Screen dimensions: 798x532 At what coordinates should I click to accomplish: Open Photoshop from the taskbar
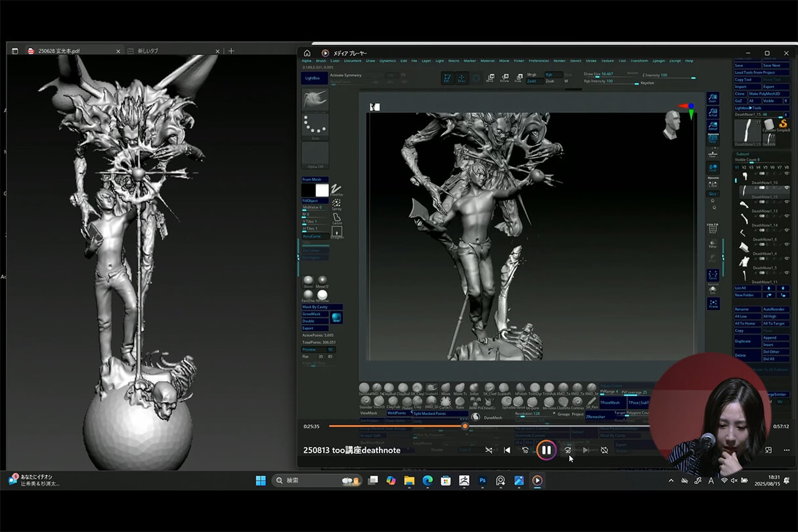point(482,480)
